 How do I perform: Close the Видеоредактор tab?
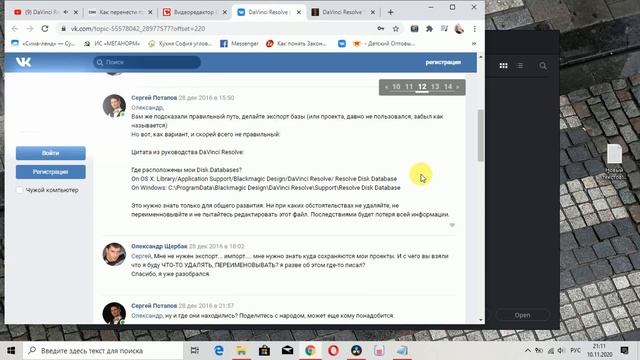coord(224,12)
